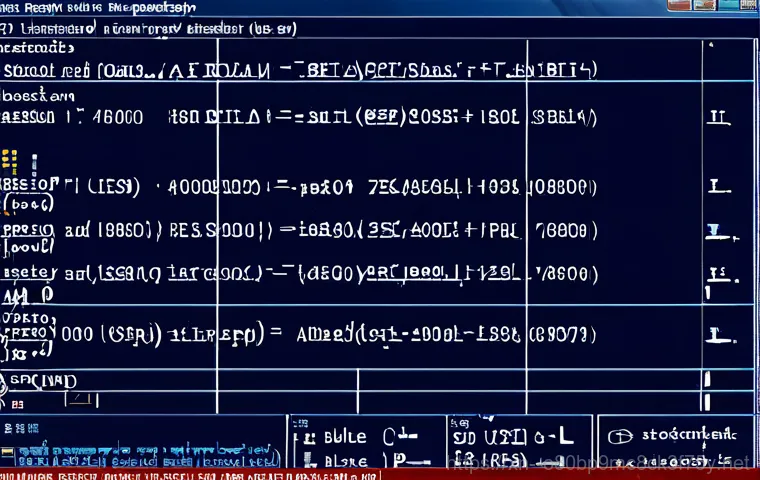Image resolution: width=760 pixels, height=480 pixels.
Task: Select the "46000" value in the first data row
Action: point(118,117)
